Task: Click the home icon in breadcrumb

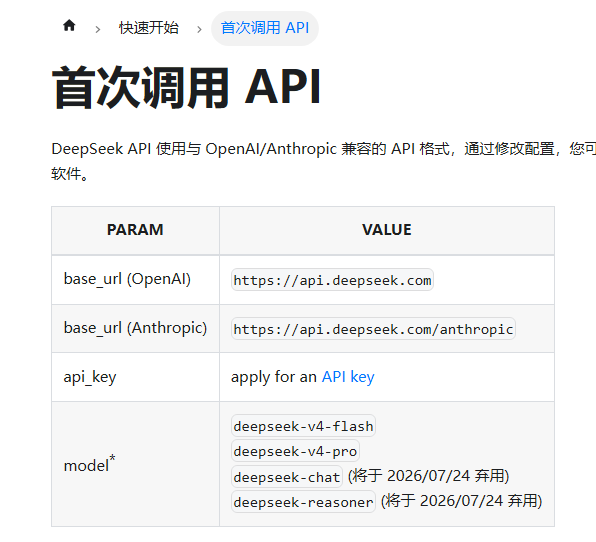Action: coord(69,26)
